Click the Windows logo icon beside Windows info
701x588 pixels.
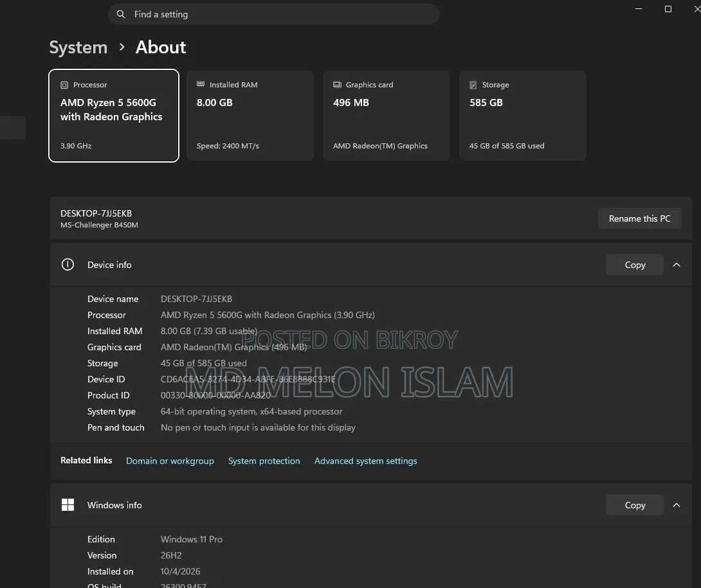[68, 505]
